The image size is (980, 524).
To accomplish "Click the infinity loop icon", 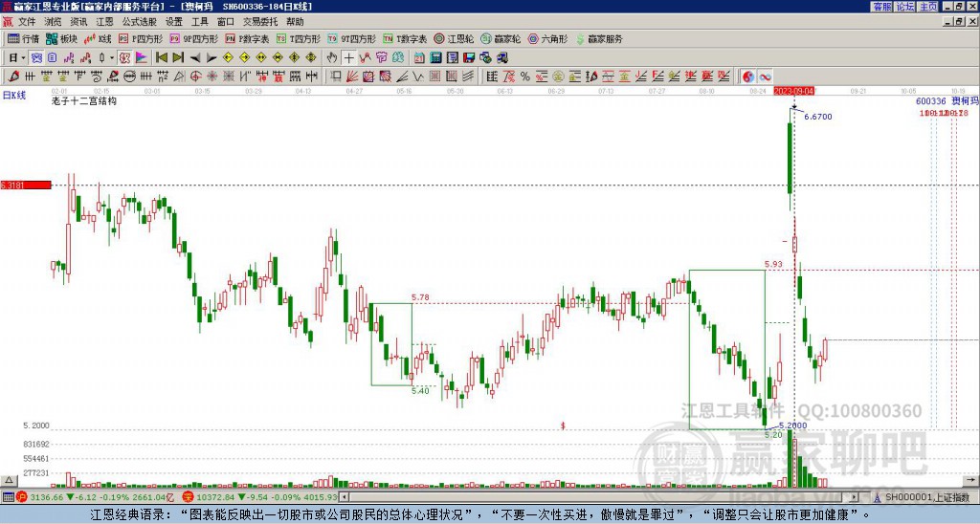I will click(765, 76).
